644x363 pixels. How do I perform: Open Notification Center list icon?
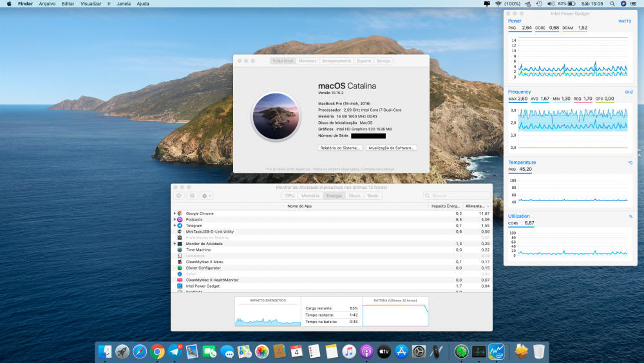[x=634, y=4]
